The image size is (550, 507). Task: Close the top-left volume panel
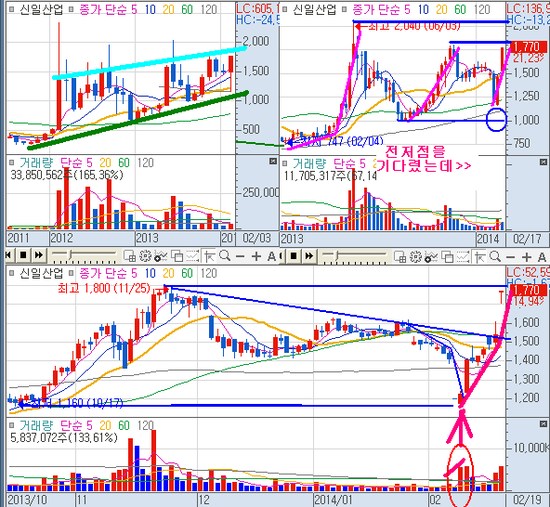[x=273, y=161]
